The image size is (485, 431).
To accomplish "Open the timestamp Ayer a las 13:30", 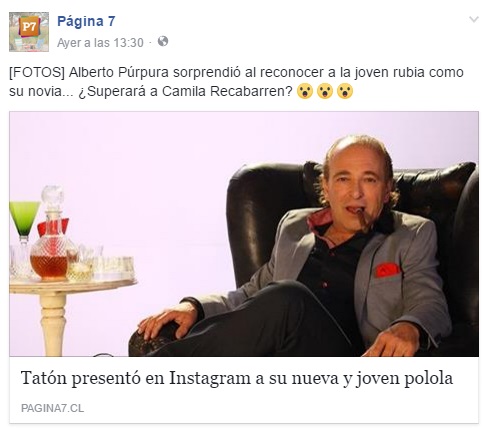I will pyautogui.click(x=100, y=43).
